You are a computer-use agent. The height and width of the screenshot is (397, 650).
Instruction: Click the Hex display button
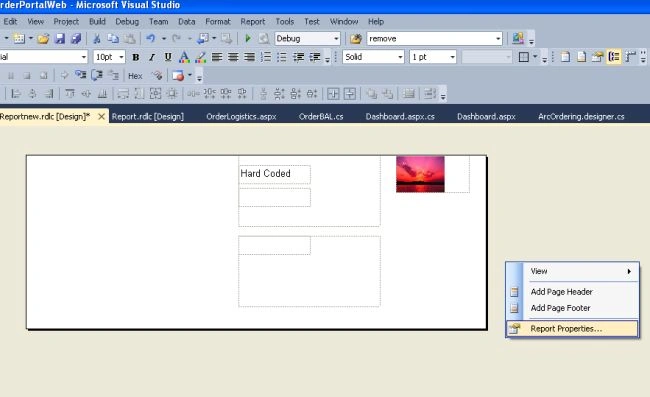(135, 76)
